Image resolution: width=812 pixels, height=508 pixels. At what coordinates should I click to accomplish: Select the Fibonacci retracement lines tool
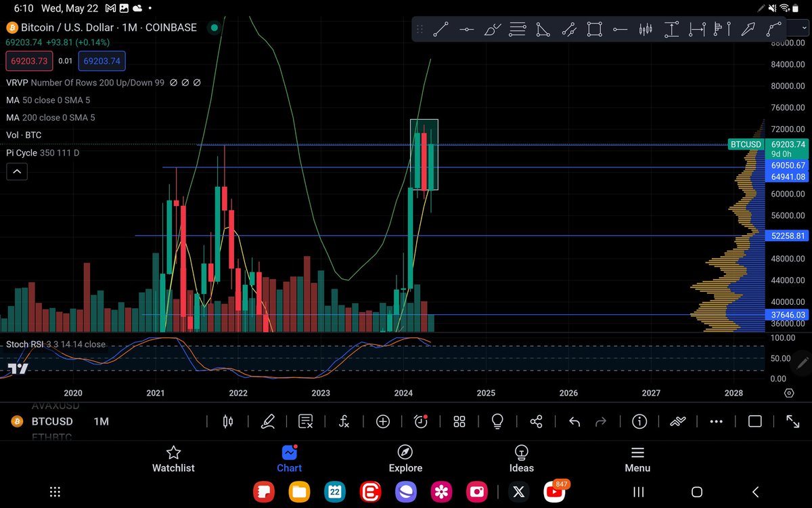(518, 30)
